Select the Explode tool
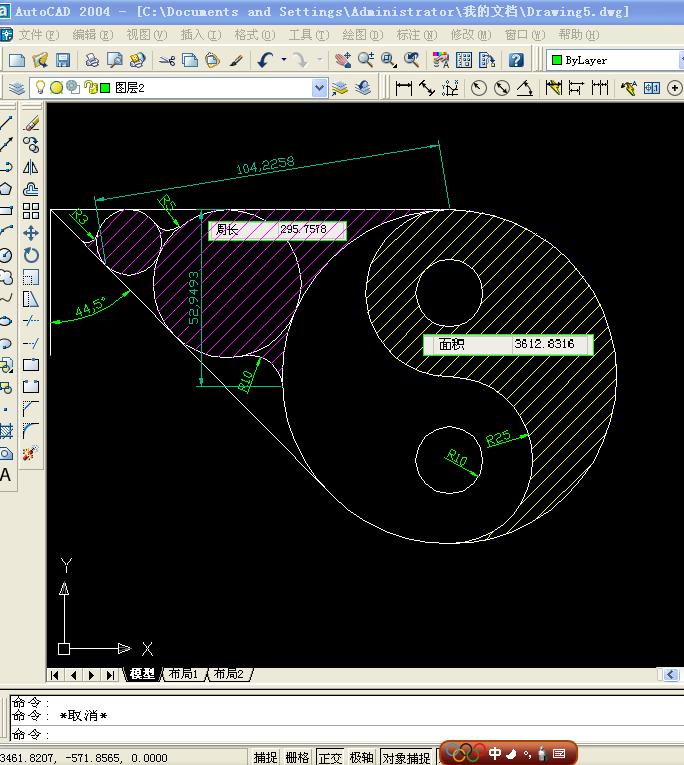Image resolution: width=684 pixels, height=765 pixels. coord(29,453)
